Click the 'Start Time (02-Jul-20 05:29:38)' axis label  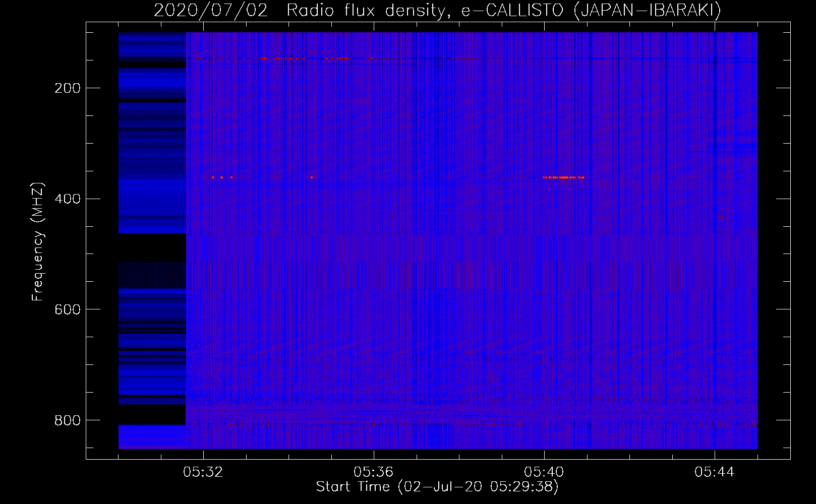coord(437,487)
